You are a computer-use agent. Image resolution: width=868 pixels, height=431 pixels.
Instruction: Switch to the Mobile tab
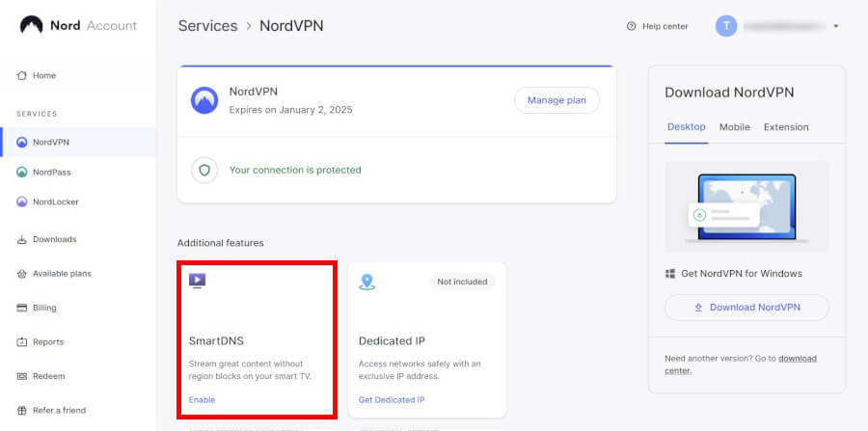735,127
